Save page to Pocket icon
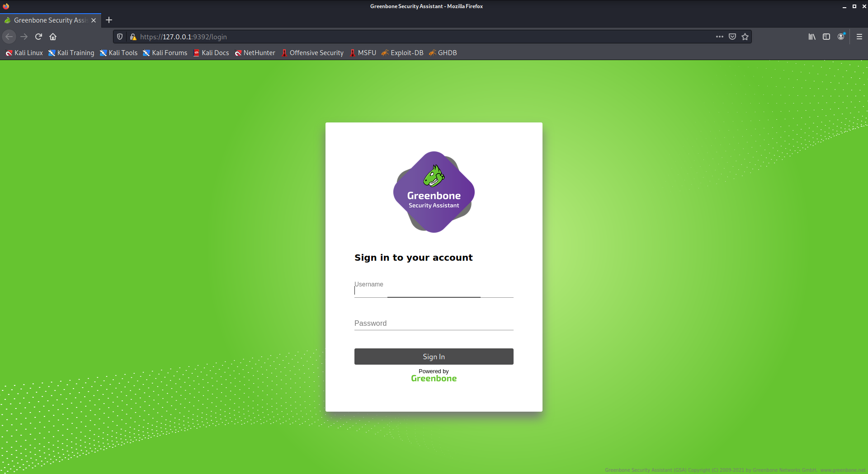 pos(732,37)
